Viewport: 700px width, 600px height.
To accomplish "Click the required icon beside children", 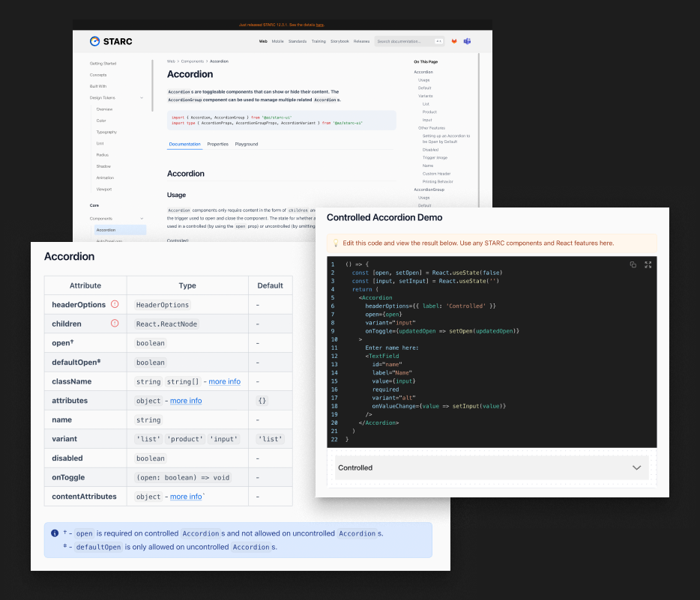I will [x=115, y=324].
